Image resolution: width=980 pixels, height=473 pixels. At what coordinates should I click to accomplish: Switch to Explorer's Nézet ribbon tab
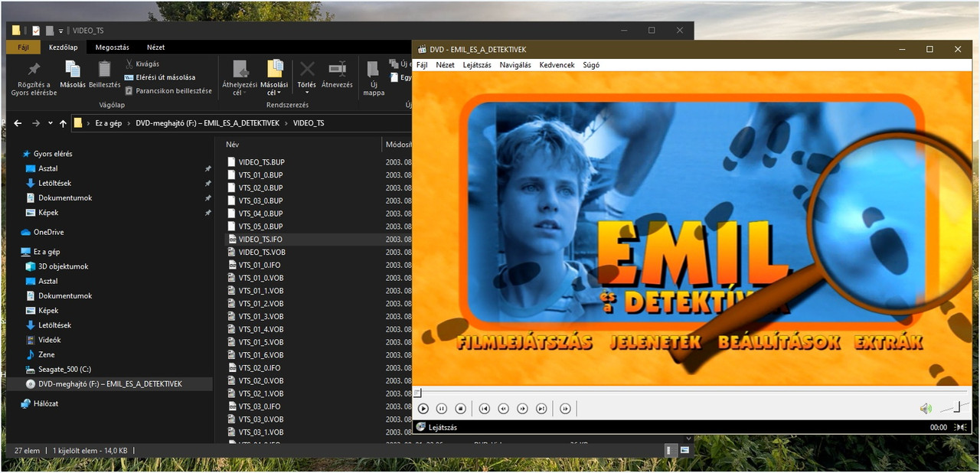(155, 47)
